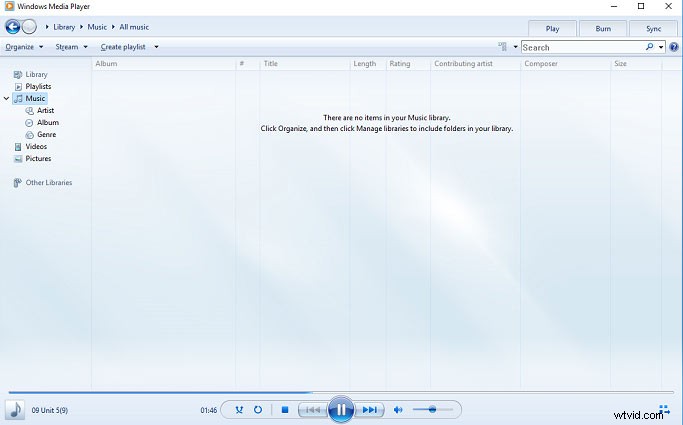Switch to the Play tab

click(552, 29)
